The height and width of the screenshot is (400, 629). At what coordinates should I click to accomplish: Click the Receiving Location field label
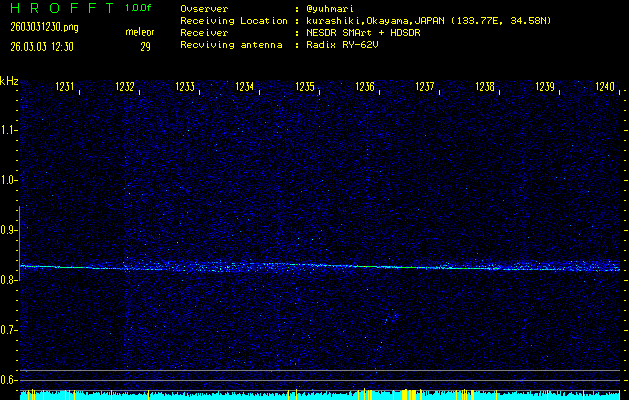[234, 21]
